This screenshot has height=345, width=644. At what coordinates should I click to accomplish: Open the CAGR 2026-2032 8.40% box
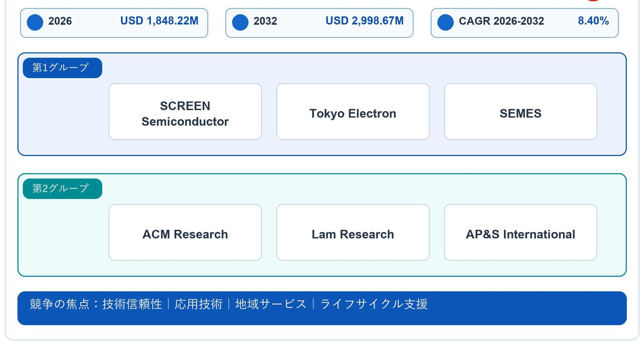point(525,23)
